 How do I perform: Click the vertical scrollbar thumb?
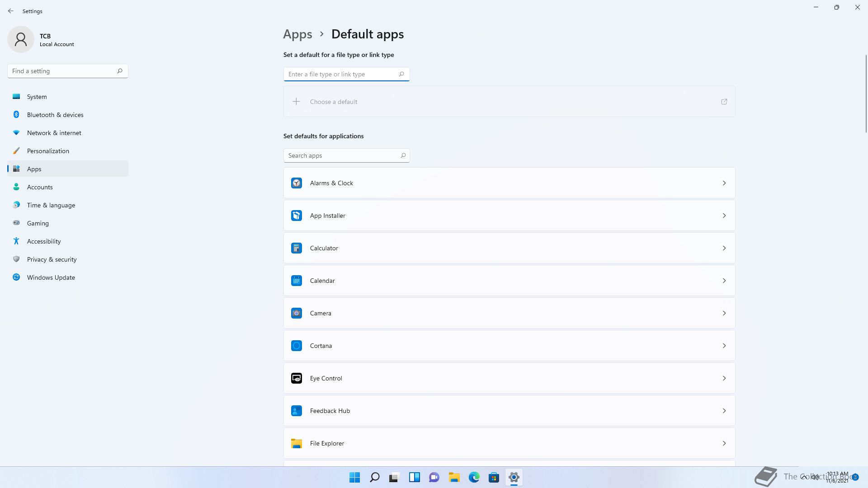[866, 94]
